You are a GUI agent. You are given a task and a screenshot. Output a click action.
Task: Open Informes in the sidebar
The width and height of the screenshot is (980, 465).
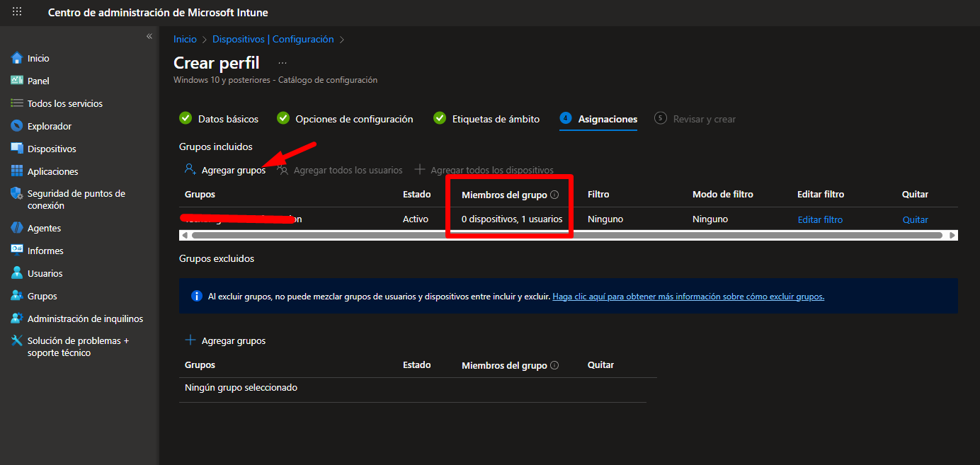click(x=45, y=251)
